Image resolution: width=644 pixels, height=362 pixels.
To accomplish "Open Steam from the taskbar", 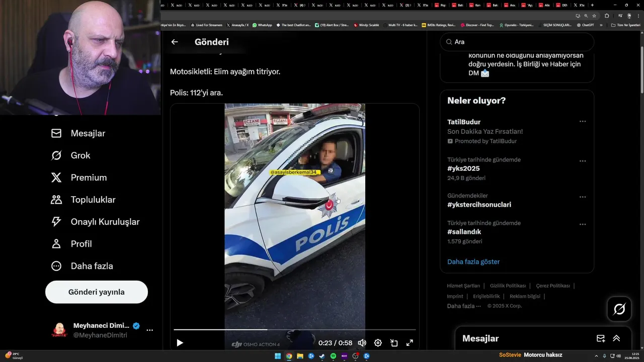I will (x=322, y=356).
